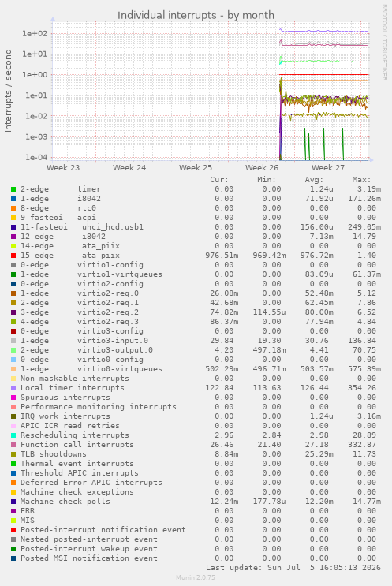Click the green swatch beside 2-edge timer
The height and width of the screenshot is (586, 392).
coord(13,189)
